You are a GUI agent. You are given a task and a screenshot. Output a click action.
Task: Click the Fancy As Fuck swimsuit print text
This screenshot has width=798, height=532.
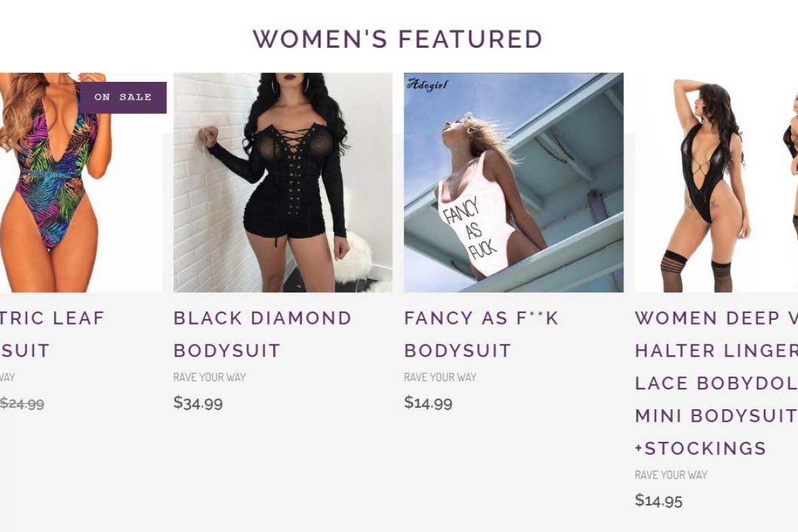(469, 228)
